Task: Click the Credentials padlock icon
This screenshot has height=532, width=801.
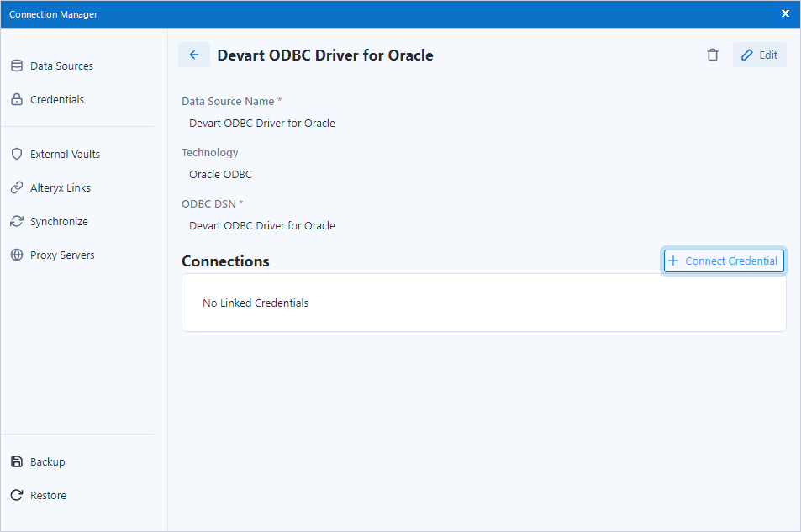Action: coord(17,99)
